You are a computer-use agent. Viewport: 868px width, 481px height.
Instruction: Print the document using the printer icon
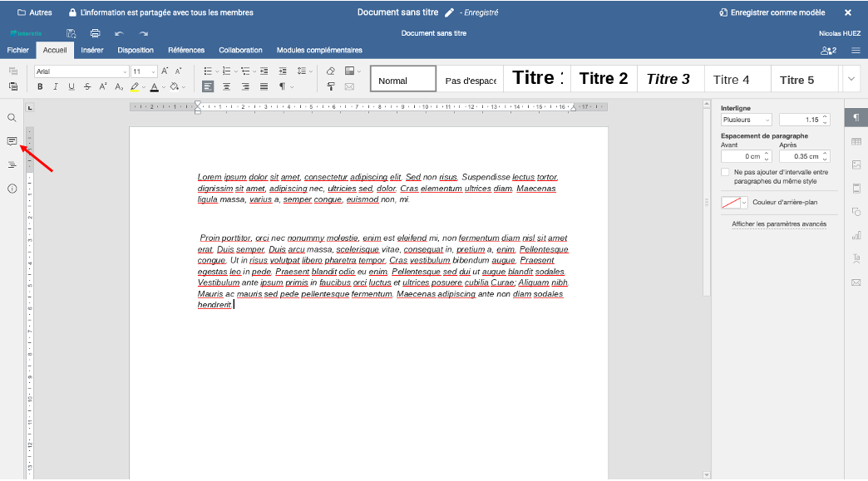click(x=96, y=33)
